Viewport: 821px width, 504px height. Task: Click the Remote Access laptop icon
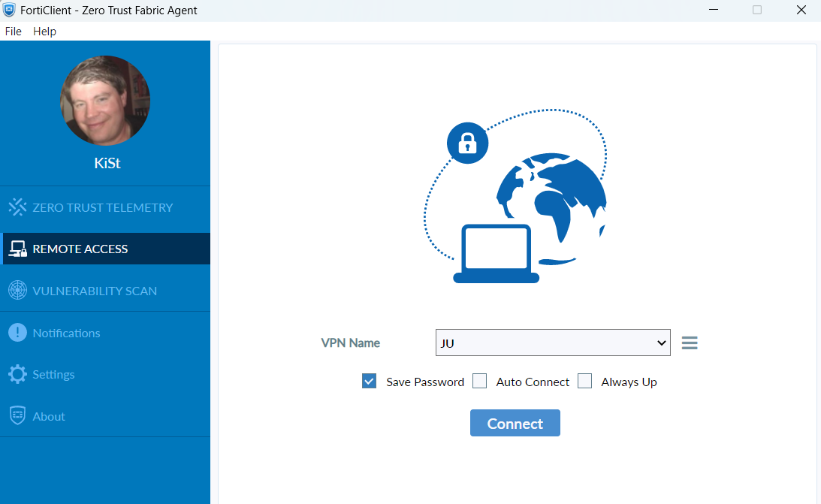(x=17, y=249)
